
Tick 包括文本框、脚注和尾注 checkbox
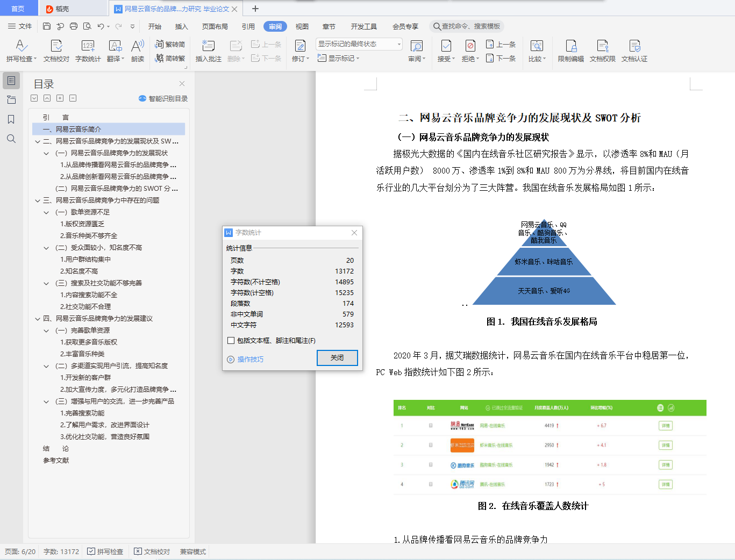tap(231, 340)
